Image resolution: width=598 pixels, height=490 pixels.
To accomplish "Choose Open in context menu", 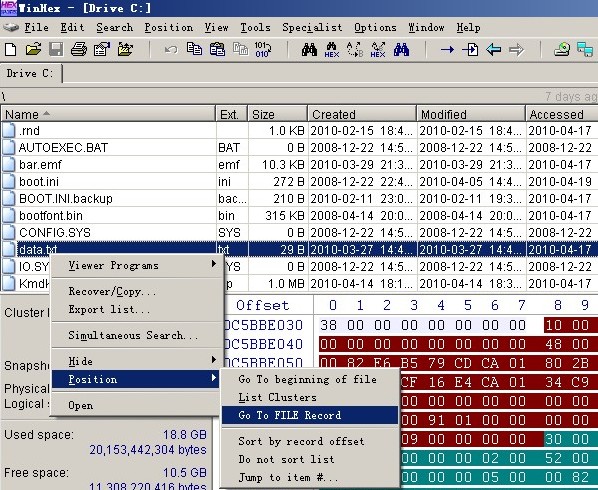I will (137, 405).
